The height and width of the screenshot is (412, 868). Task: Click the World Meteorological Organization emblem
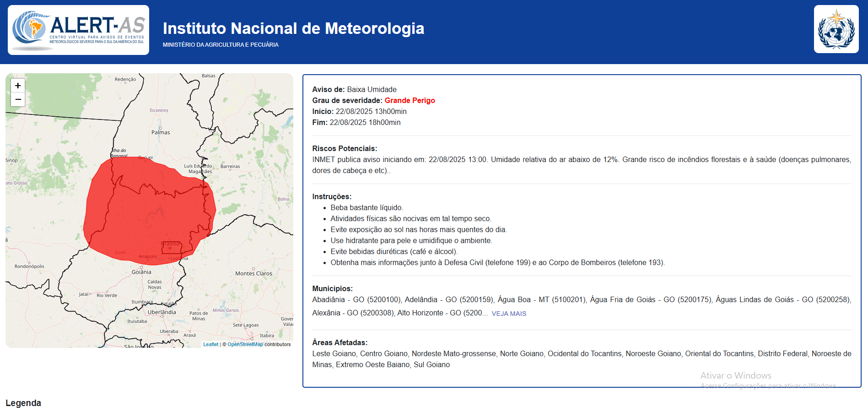(x=836, y=30)
